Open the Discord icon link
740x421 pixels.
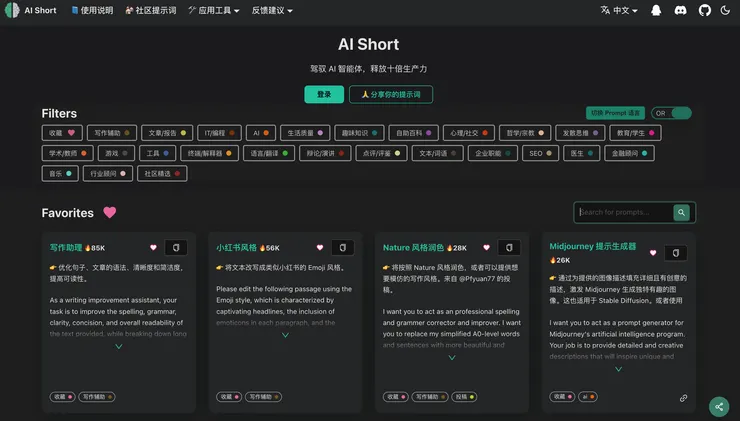(680, 10)
